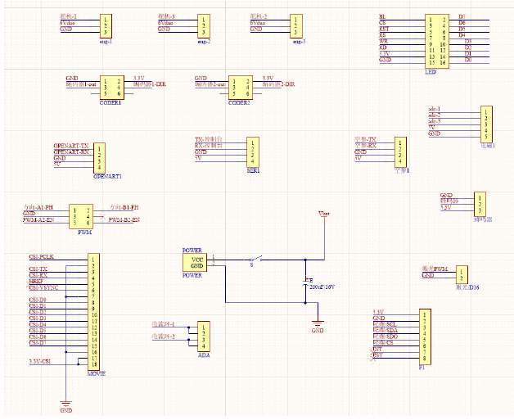Click the "adc-2" net label

435,115
